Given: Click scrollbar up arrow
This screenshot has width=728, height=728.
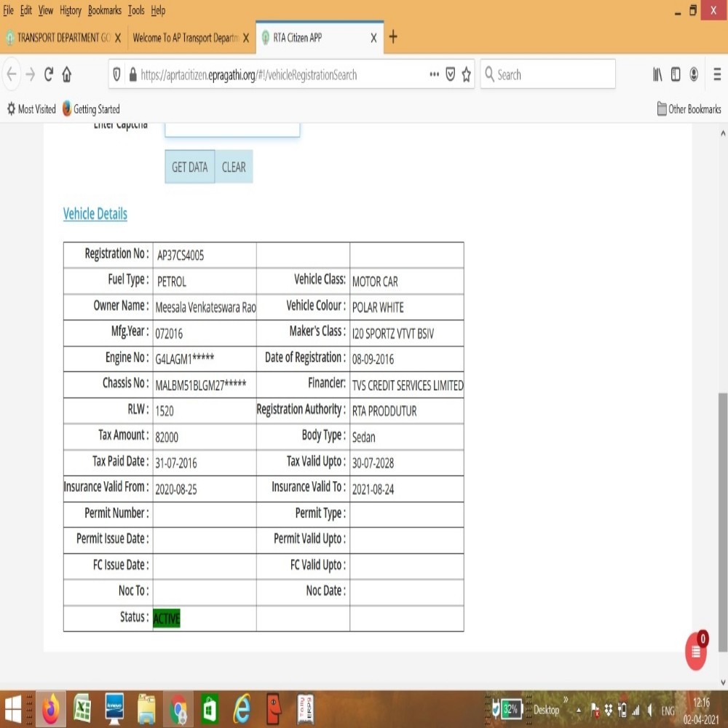Looking at the screenshot, I should [x=722, y=133].
